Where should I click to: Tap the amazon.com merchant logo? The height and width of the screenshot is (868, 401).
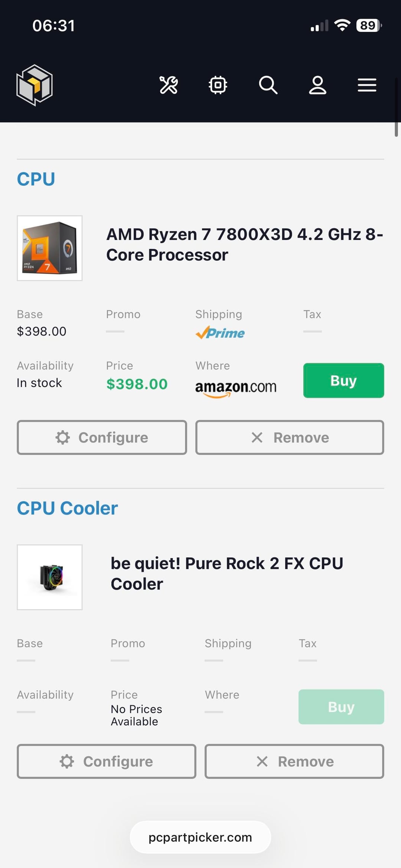(236, 388)
